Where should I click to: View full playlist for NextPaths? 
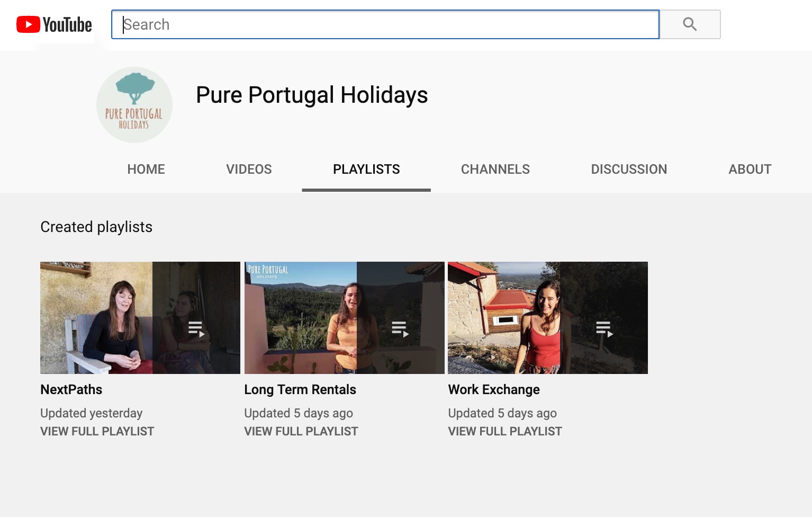point(97,432)
